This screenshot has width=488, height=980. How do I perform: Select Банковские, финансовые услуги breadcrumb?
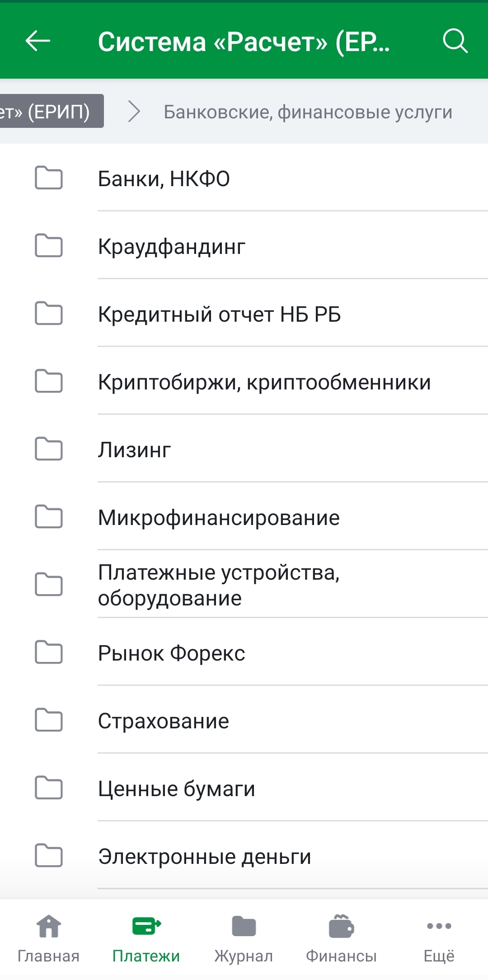pos(308,112)
